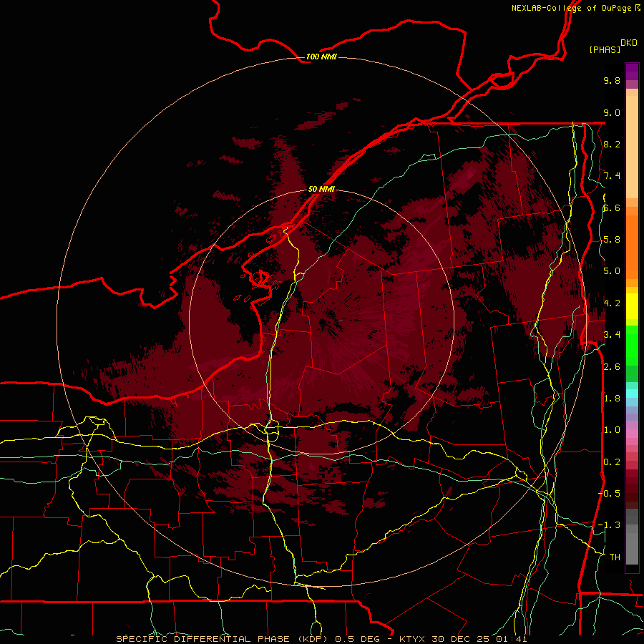The height and width of the screenshot is (644, 644).
Task: Select the 50 NMI range ring label
Action: (321, 189)
